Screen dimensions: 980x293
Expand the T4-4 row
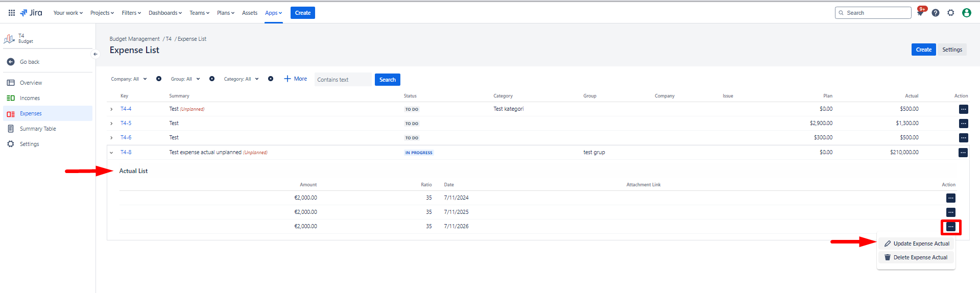[x=111, y=109]
